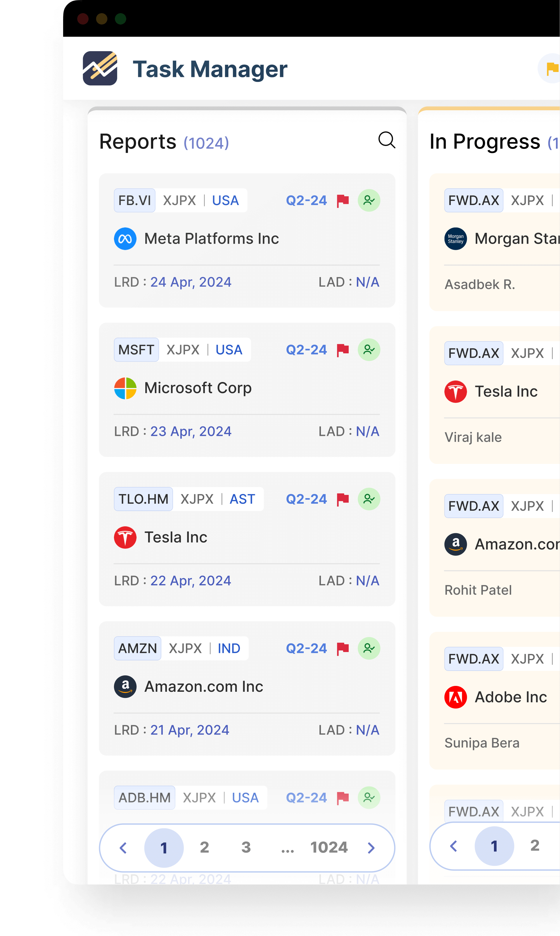This screenshot has width=560, height=936.
Task: Select page 2 in Reports pagination
Action: pyautogui.click(x=205, y=847)
